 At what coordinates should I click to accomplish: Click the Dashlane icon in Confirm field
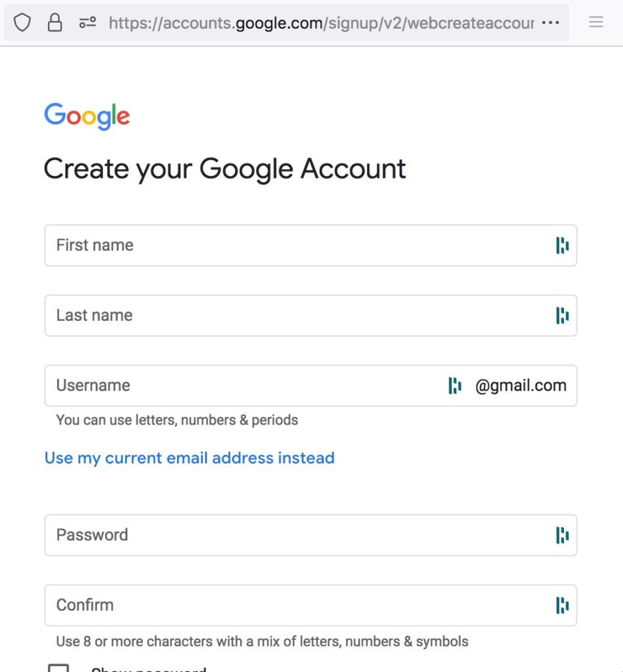(x=562, y=605)
